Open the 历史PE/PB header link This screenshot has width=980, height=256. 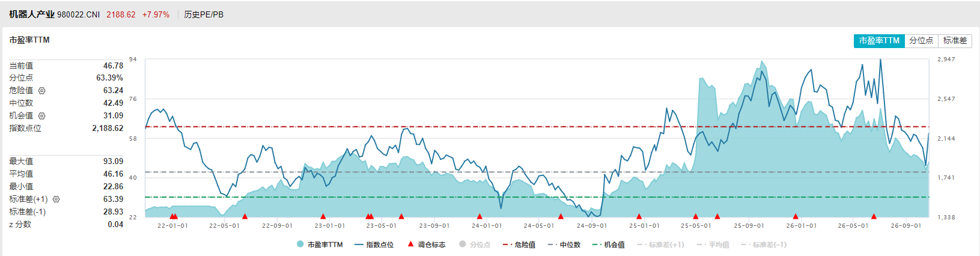pyautogui.click(x=204, y=14)
